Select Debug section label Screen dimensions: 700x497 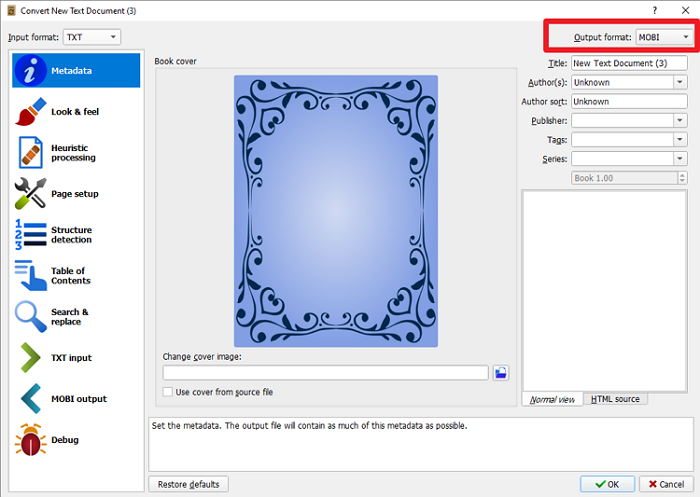click(x=65, y=440)
